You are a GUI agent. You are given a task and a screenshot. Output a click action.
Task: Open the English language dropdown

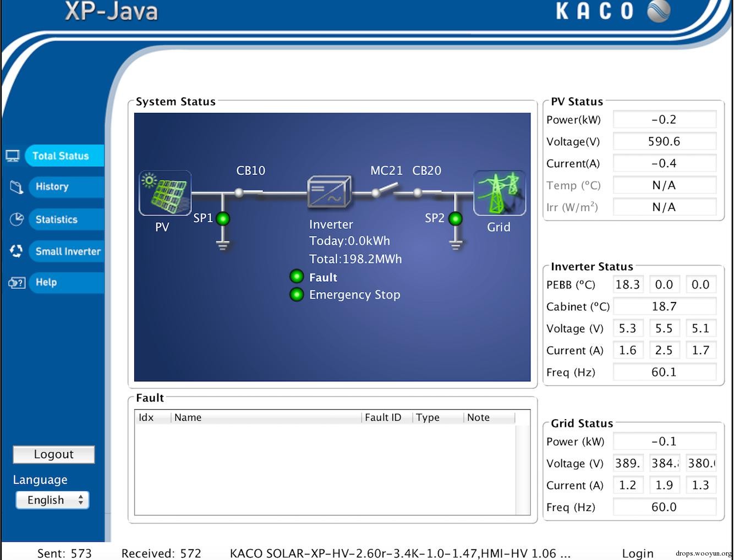(52, 500)
